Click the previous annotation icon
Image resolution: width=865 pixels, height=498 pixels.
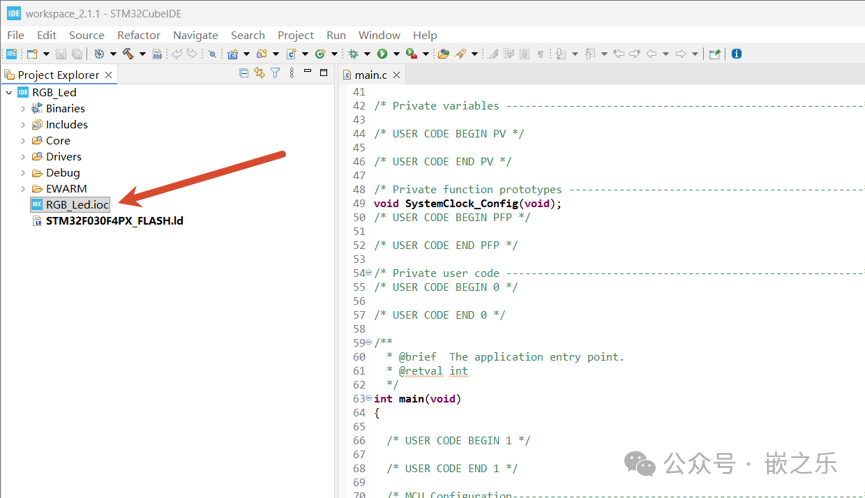coord(590,53)
